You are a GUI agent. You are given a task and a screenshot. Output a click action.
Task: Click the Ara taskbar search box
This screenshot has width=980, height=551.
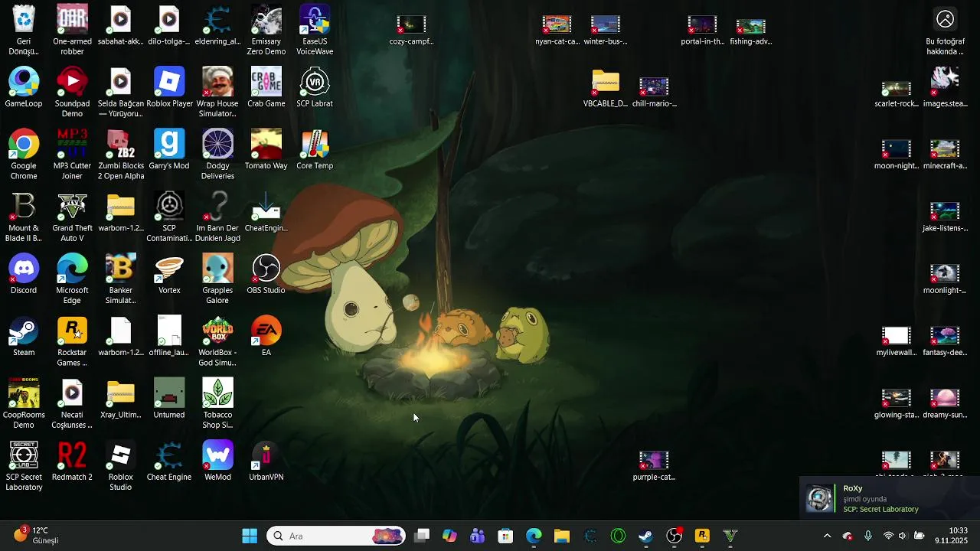click(335, 536)
